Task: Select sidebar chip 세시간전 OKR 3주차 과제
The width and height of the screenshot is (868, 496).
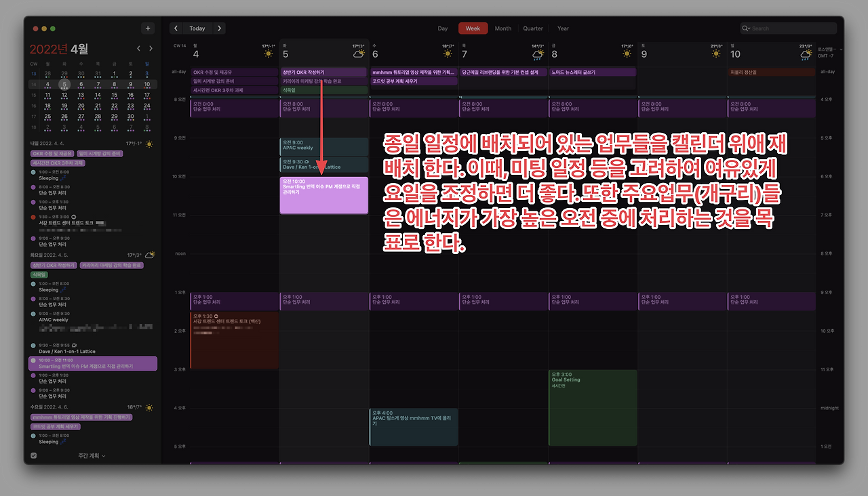Action: coord(58,163)
